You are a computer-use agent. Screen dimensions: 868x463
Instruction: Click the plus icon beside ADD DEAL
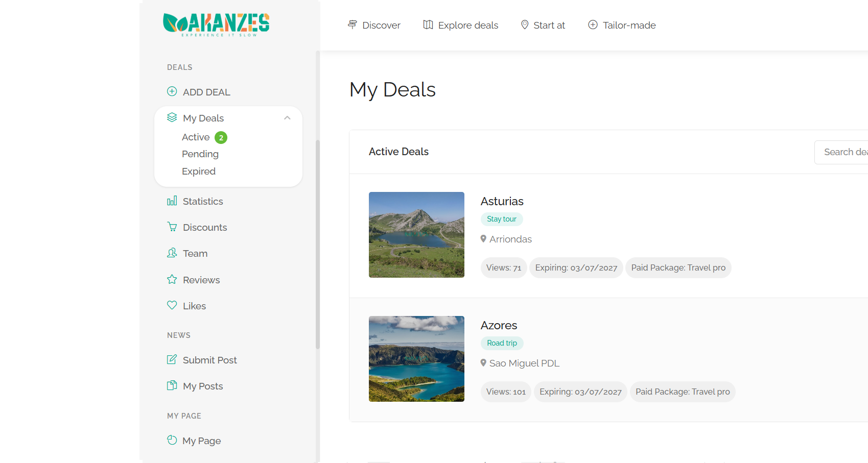pyautogui.click(x=172, y=91)
